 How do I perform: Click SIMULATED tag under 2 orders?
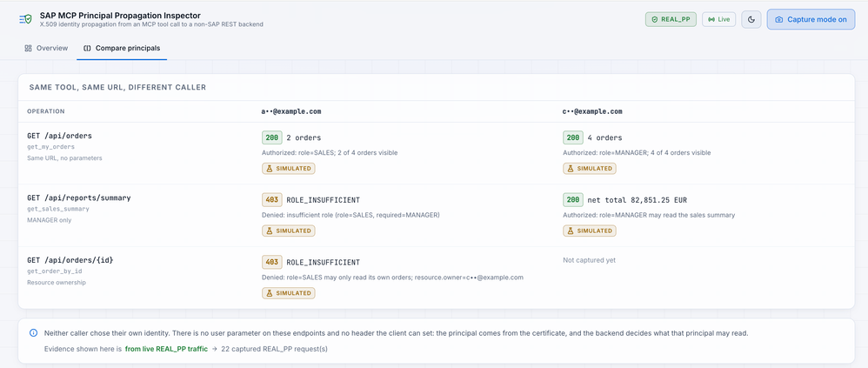[289, 168]
